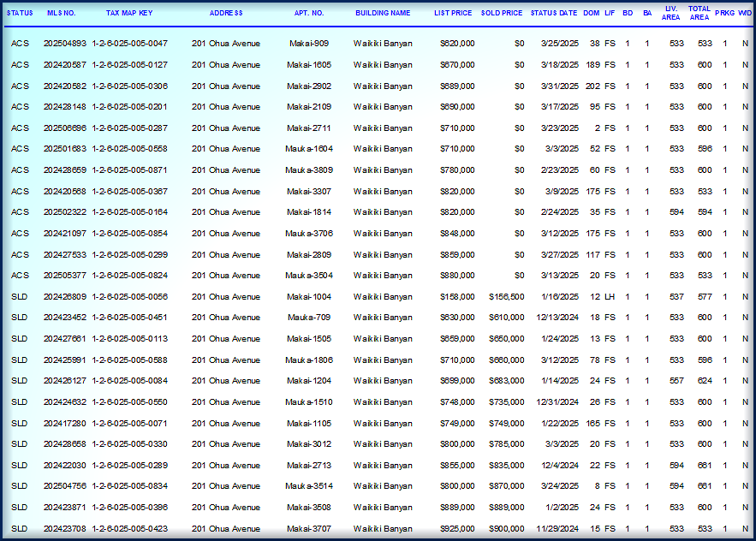Select MLS number 202424632
Viewport: 756px width, 541px height.
tap(64, 401)
